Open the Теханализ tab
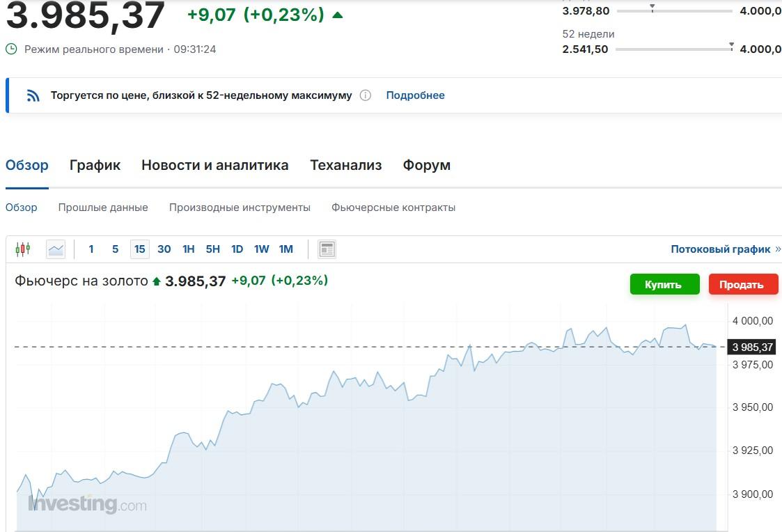The height and width of the screenshot is (532, 782). pos(345,165)
